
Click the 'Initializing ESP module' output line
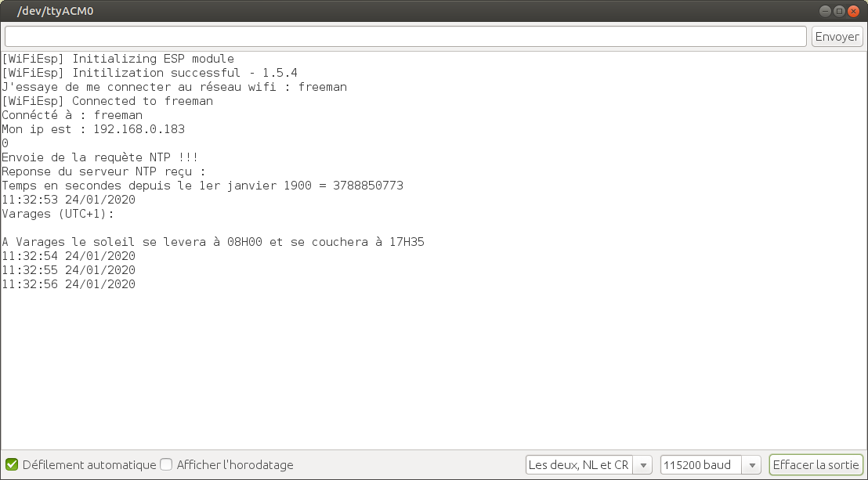[x=118, y=59]
